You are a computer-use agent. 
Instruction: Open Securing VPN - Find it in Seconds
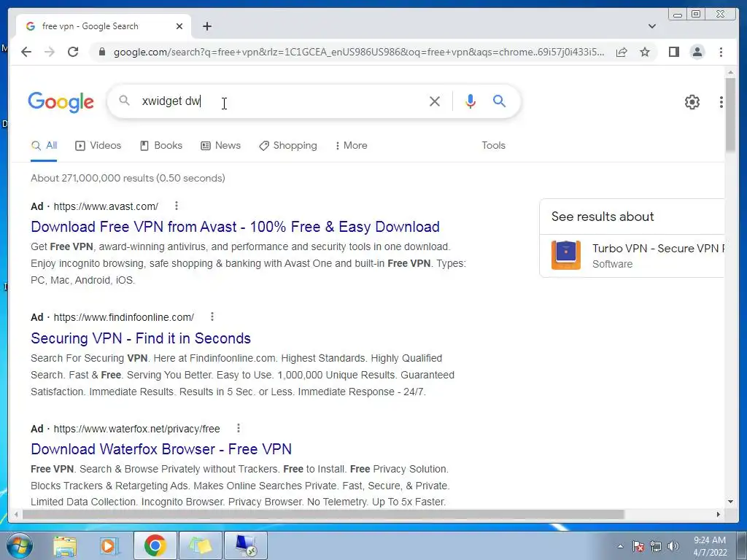[141, 338]
